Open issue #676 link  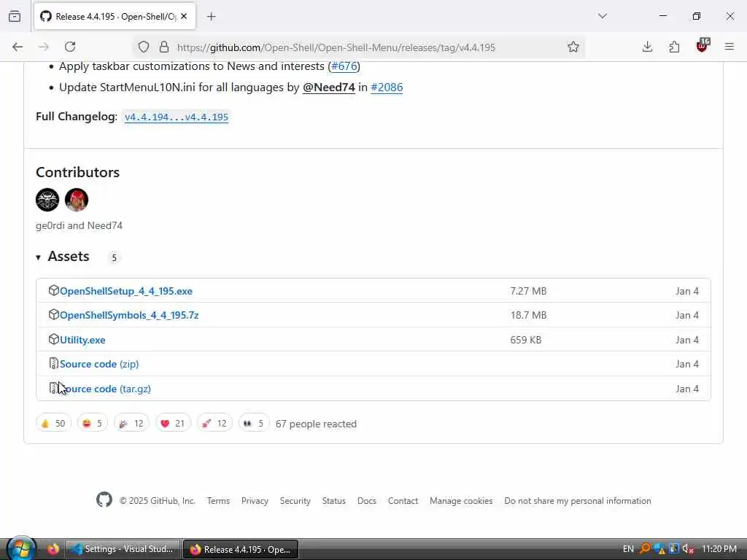(344, 66)
